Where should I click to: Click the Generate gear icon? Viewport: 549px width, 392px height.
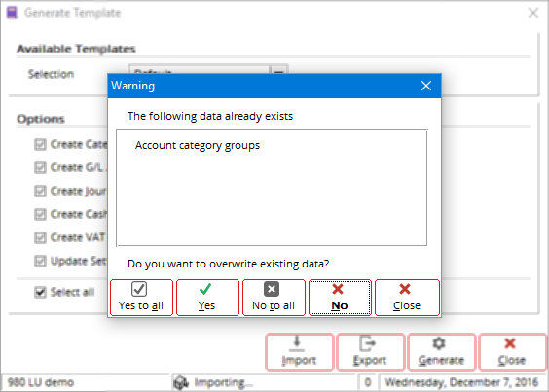[x=439, y=343]
